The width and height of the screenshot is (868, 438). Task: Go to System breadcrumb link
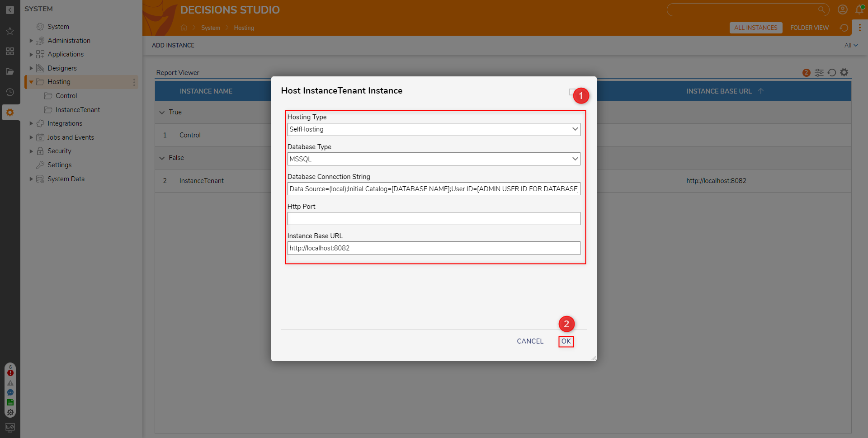click(211, 28)
